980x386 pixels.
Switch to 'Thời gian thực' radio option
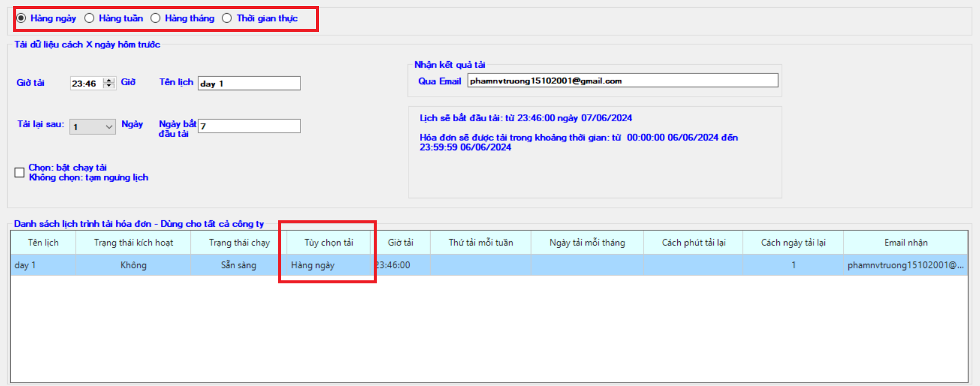227,18
